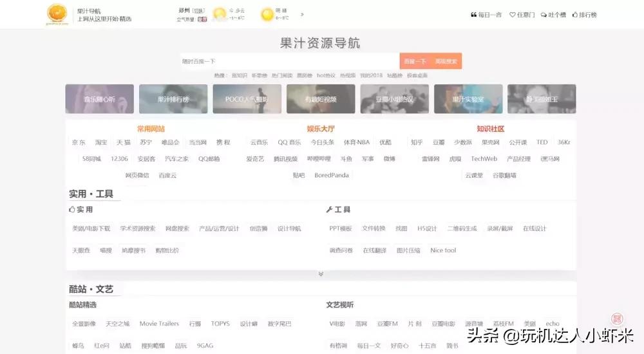The image size is (644, 354).
Task: Open 排行榜 thumbs-up link
Action: point(585,15)
